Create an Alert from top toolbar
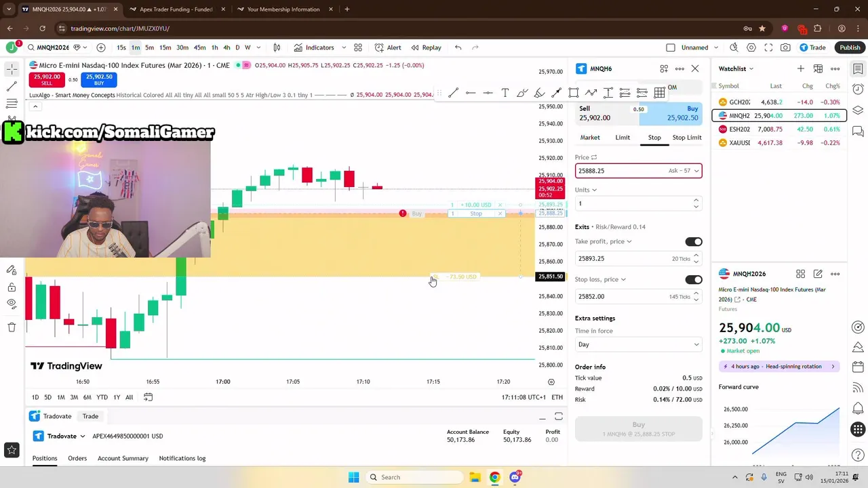Screen dimensions: 868x488 tap(388, 47)
